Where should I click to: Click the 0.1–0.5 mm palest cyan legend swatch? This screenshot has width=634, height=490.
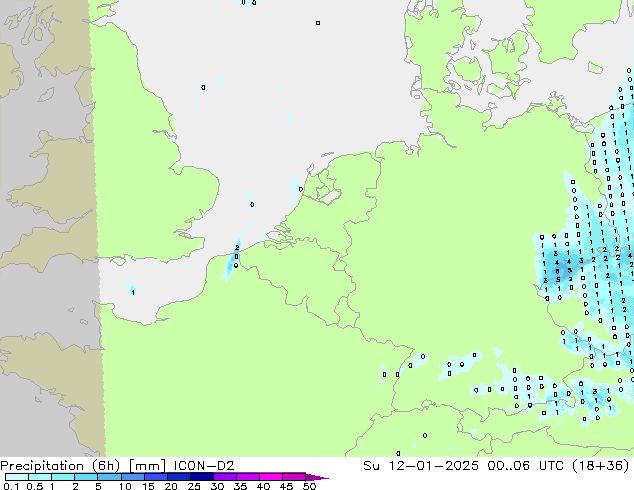pos(17,477)
